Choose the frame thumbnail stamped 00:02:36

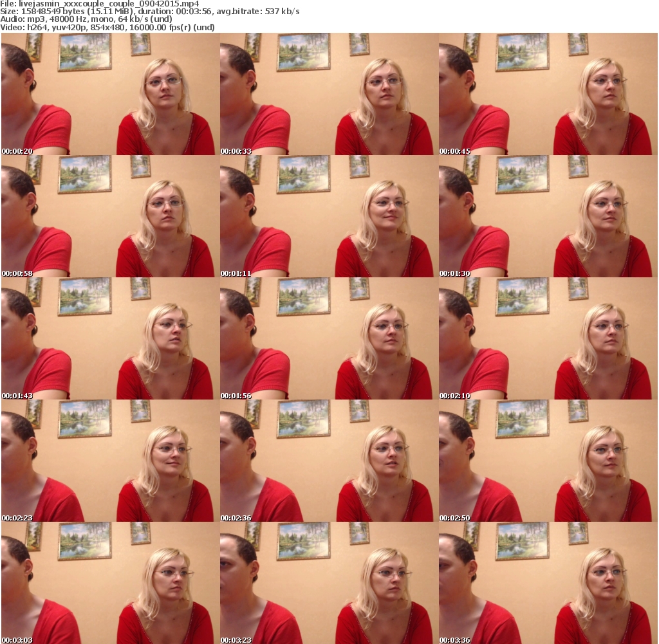pos(329,461)
